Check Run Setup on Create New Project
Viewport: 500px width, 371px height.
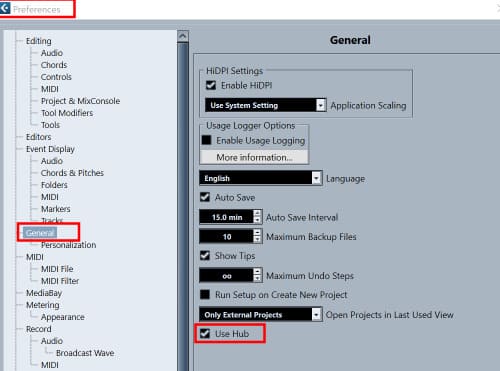[205, 294]
